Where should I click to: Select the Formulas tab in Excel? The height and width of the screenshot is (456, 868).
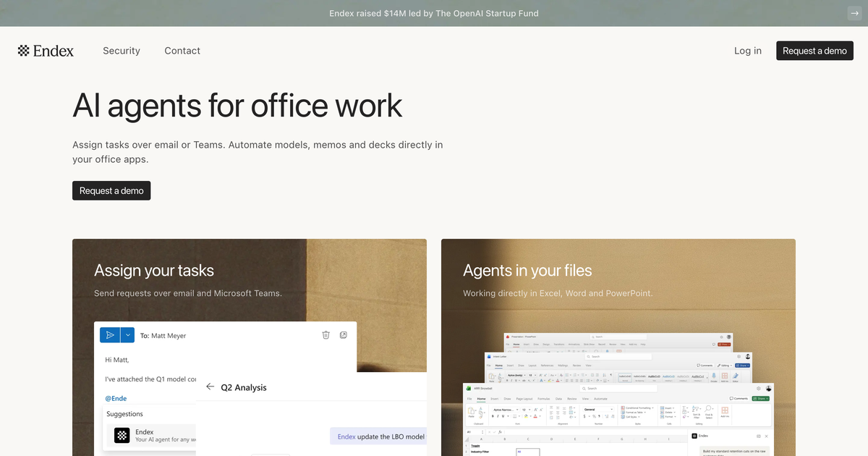click(x=544, y=399)
